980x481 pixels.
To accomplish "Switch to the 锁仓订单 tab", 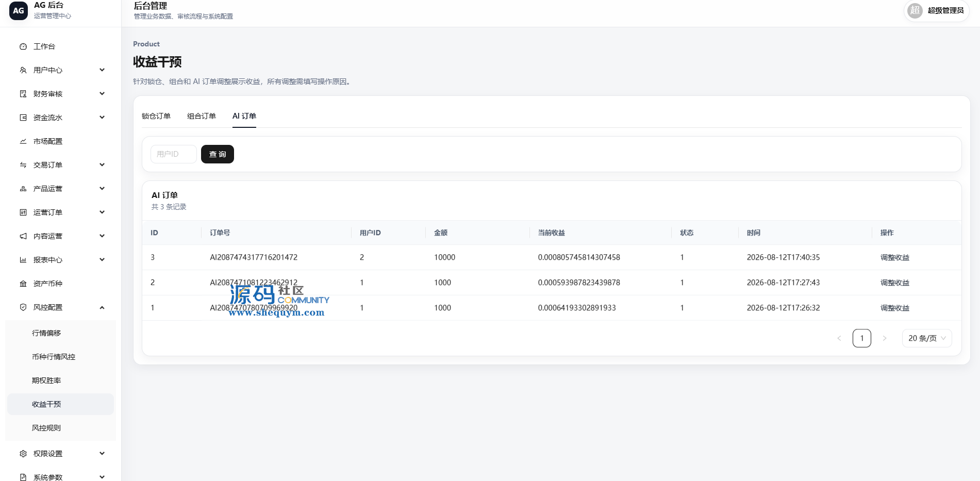I will coord(156,116).
